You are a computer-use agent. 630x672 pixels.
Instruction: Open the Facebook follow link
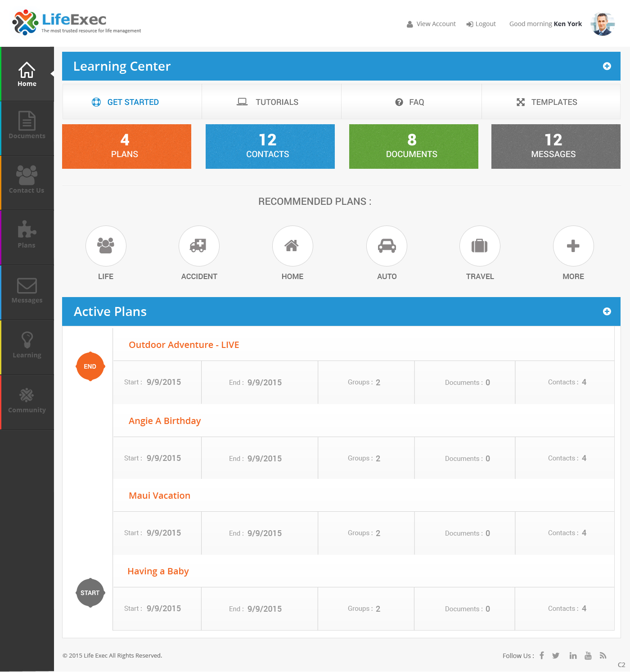pyautogui.click(x=542, y=655)
